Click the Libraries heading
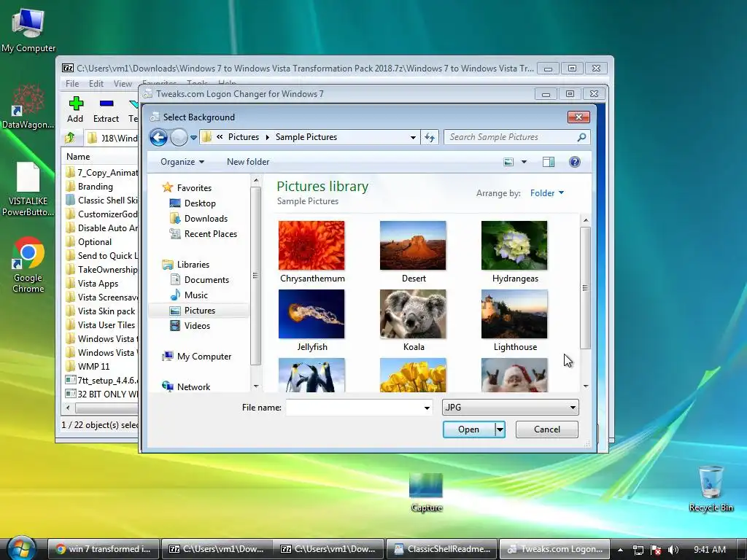Viewport: 747px width, 560px height. [x=186, y=264]
